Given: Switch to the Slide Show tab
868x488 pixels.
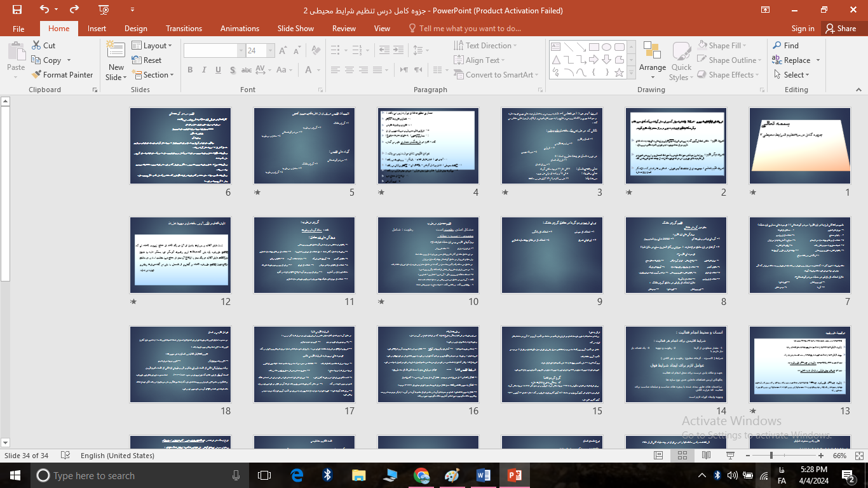Looking at the screenshot, I should (x=295, y=29).
